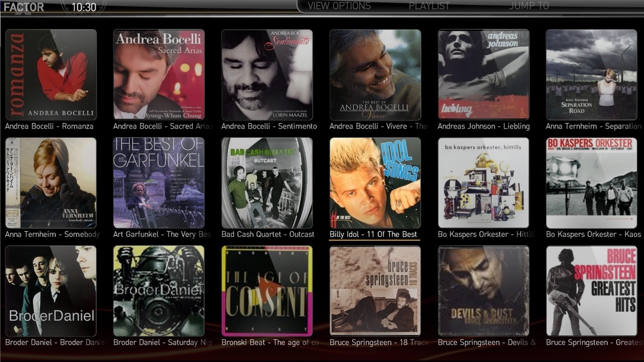Viewport: 644px width, 362px height.
Task: Select the Bruce Springsteen Greatest Hits cover
Action: point(592,291)
